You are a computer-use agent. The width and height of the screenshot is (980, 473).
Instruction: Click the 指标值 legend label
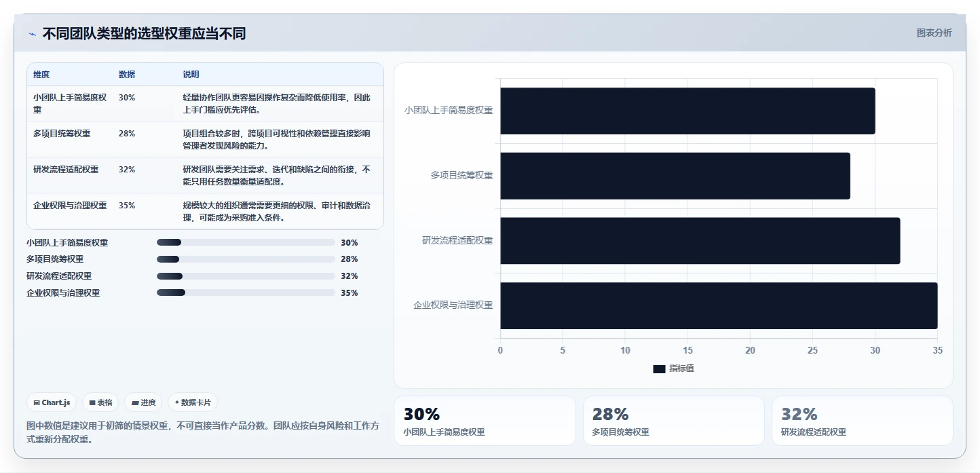pos(681,368)
